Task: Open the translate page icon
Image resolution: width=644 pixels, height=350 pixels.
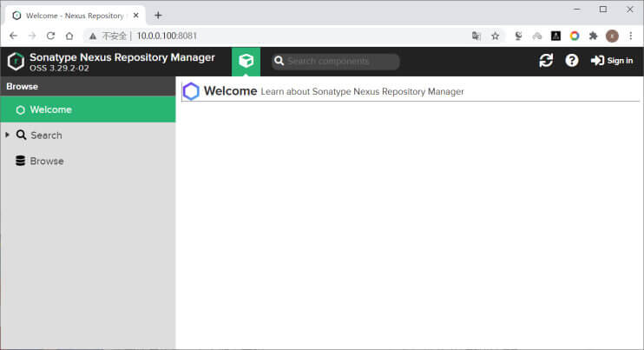Action: point(476,36)
